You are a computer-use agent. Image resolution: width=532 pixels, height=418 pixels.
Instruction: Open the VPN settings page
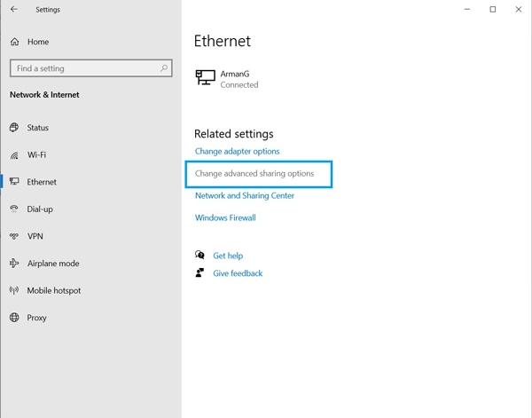coord(35,236)
